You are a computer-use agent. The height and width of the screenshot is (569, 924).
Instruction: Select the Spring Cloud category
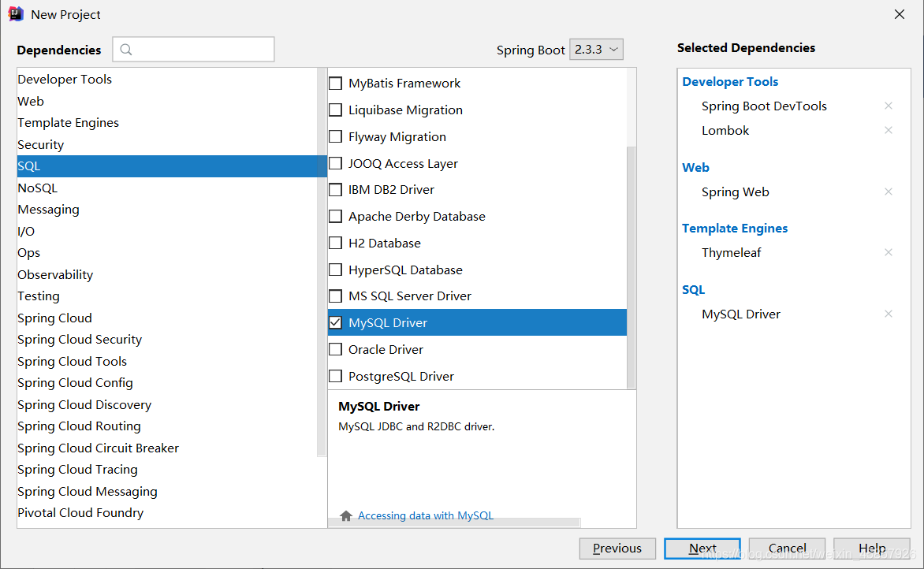point(167,318)
